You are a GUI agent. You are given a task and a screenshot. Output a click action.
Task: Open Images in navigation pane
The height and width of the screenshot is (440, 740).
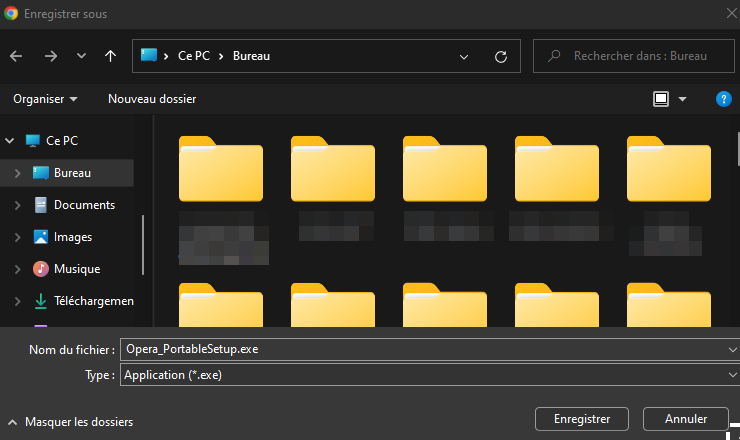73,237
